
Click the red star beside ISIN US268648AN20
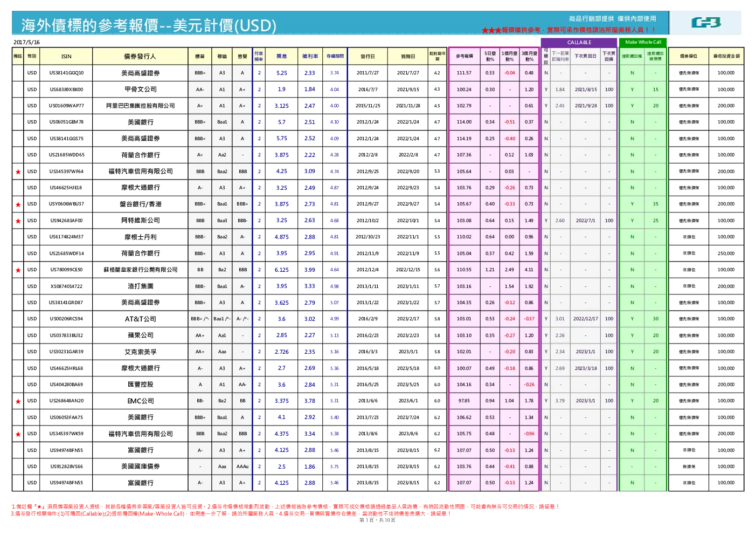[x=18, y=401]
